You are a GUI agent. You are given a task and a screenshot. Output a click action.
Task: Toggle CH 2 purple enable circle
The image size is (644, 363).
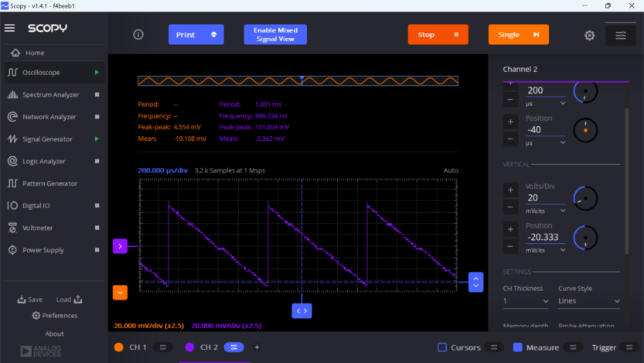(189, 348)
